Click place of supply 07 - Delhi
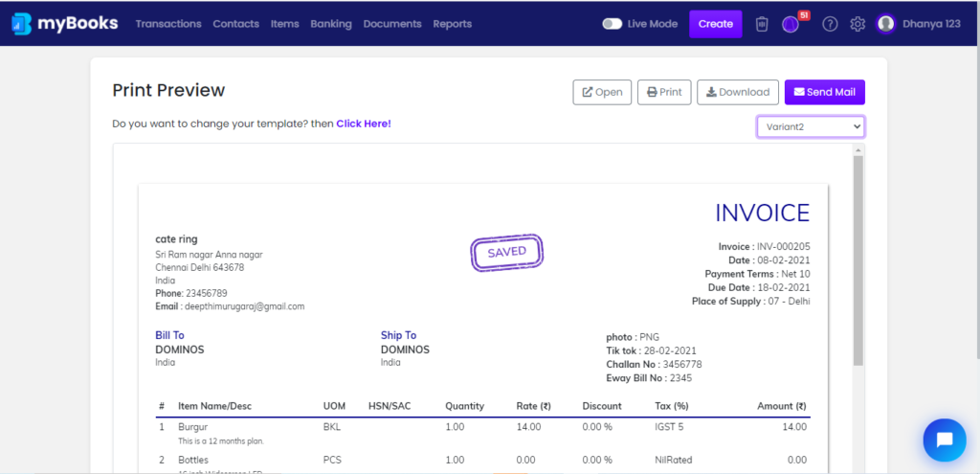Screen dimensions: 980x474 pos(789,302)
